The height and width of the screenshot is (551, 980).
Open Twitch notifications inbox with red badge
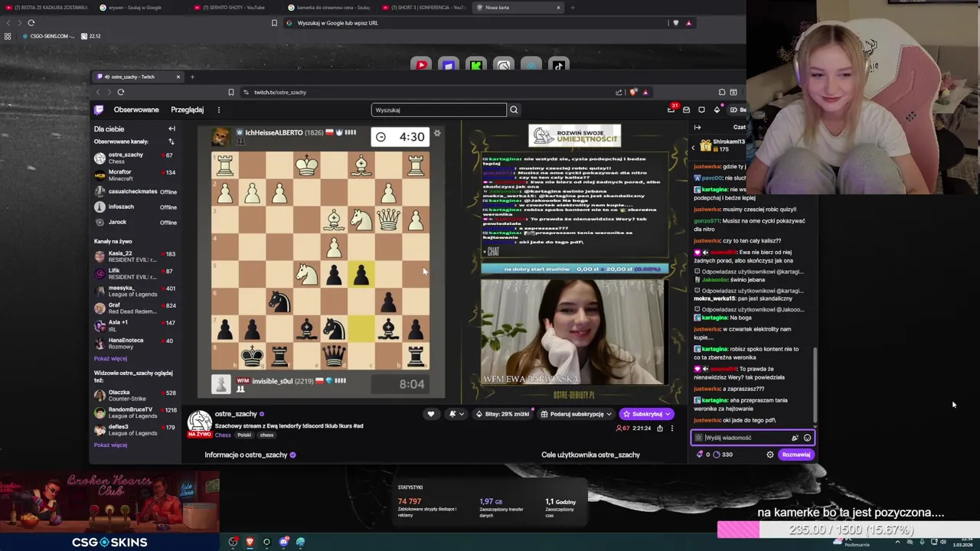pos(671,109)
